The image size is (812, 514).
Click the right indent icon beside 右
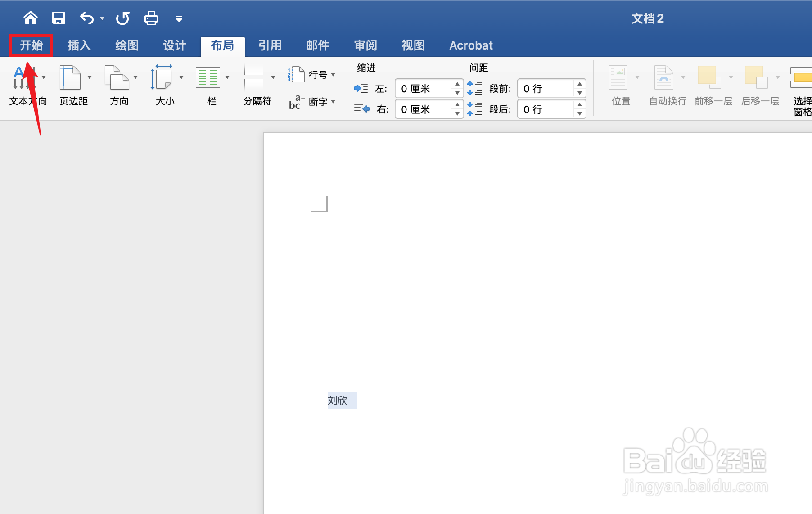click(361, 109)
